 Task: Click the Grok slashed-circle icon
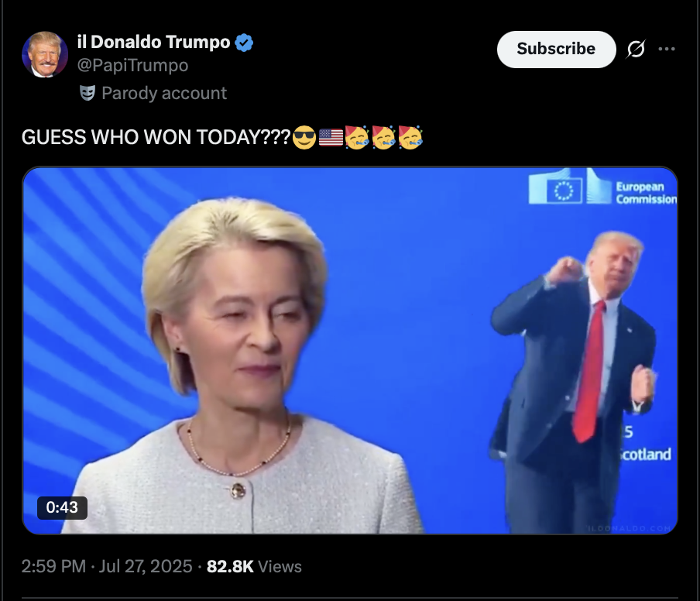[635, 49]
